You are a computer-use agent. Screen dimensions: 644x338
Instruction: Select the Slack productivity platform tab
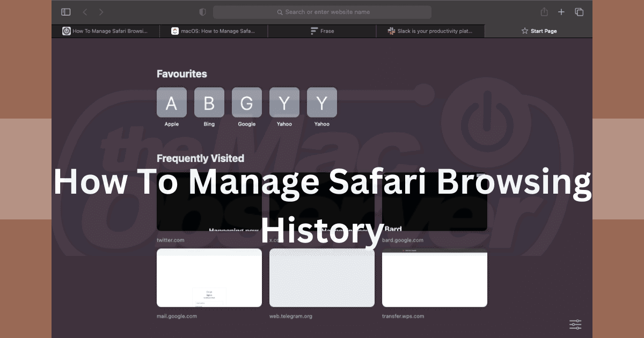[430, 31]
